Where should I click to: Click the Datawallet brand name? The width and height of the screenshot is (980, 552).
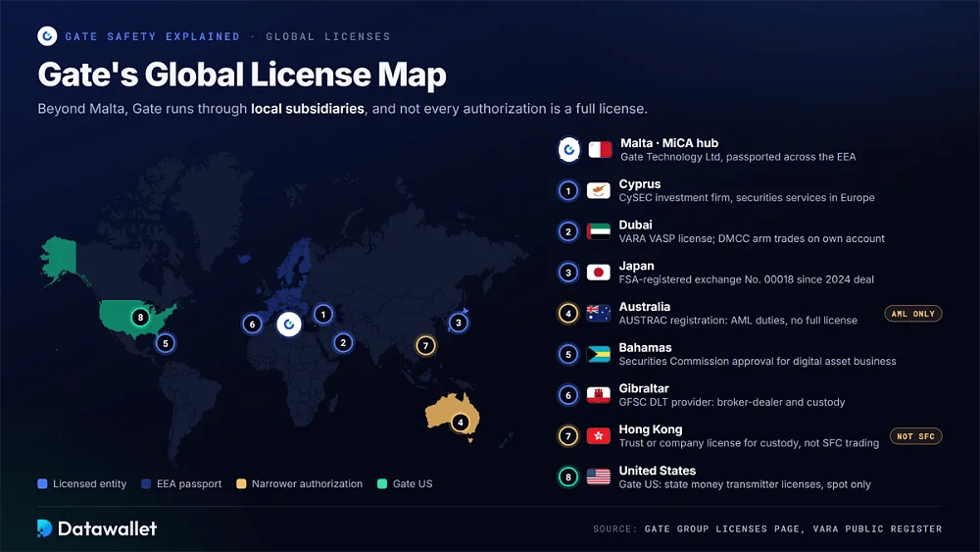(108, 528)
